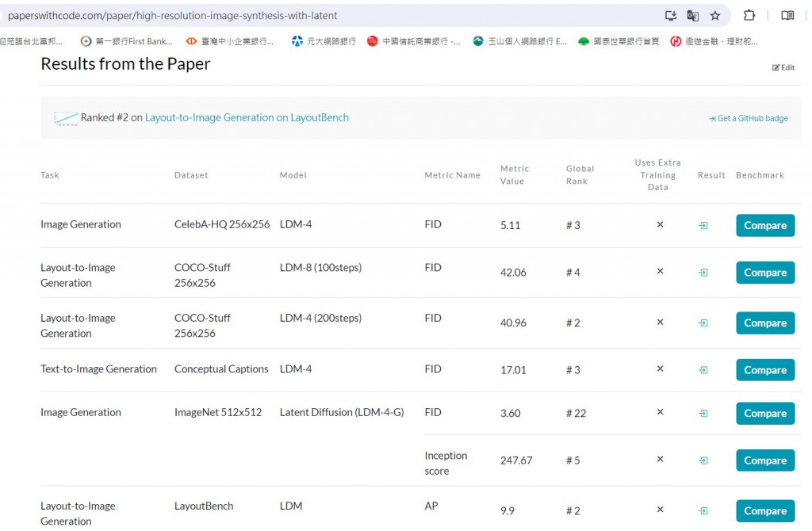The width and height of the screenshot is (812, 531).
Task: Open result icon for LDM-4 (200steps) row
Action: [703, 323]
